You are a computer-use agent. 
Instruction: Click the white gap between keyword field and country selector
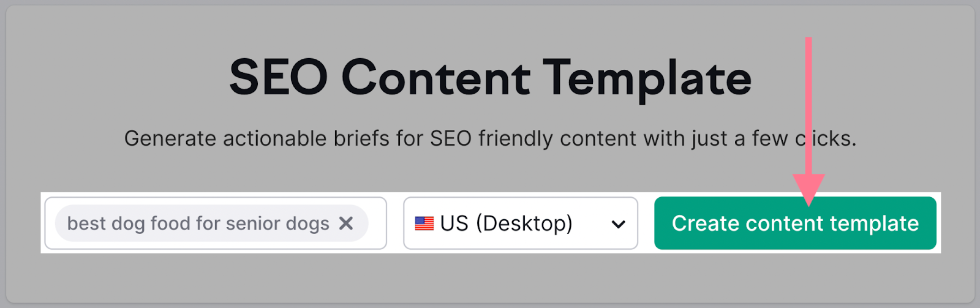coord(395,223)
